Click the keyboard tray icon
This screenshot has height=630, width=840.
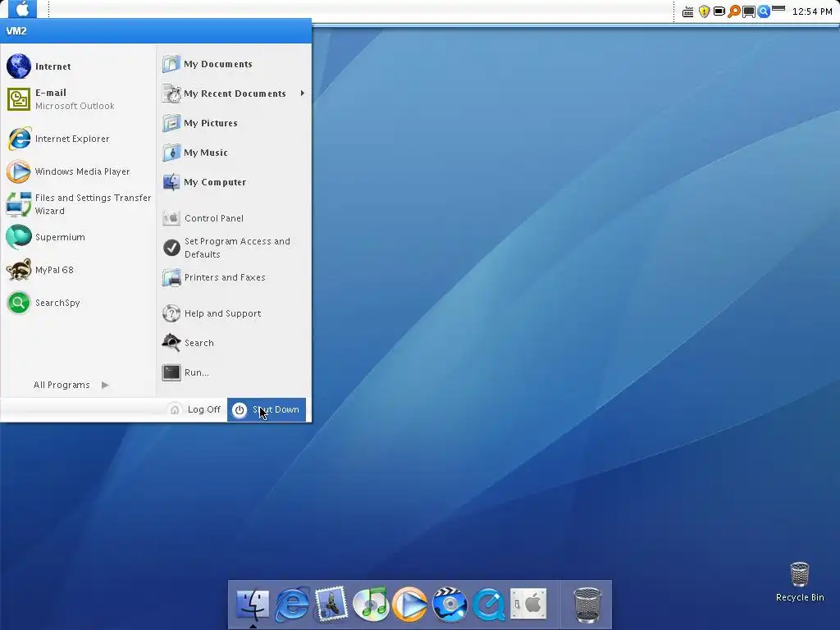(x=688, y=11)
